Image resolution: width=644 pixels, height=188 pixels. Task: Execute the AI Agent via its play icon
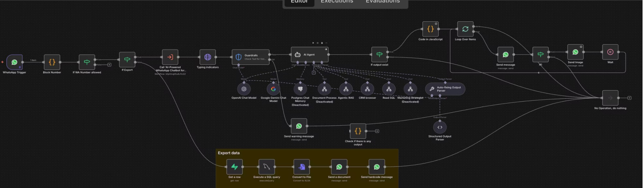tap(313, 43)
